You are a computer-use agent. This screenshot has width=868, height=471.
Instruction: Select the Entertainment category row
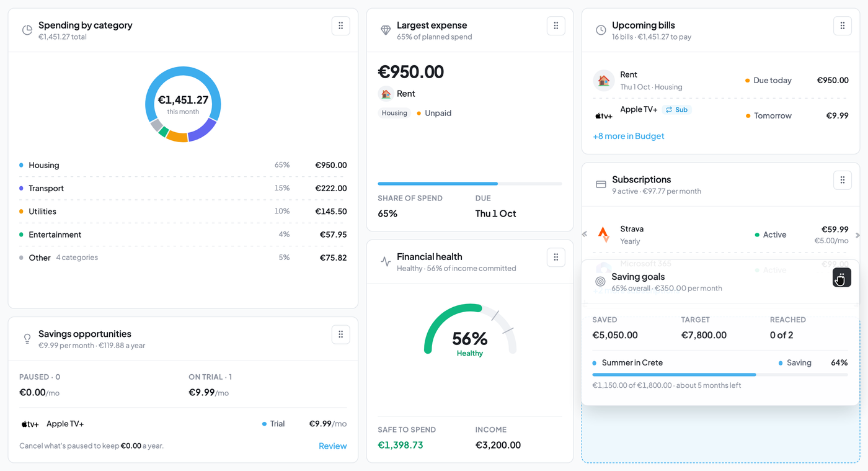pyautogui.click(x=183, y=235)
